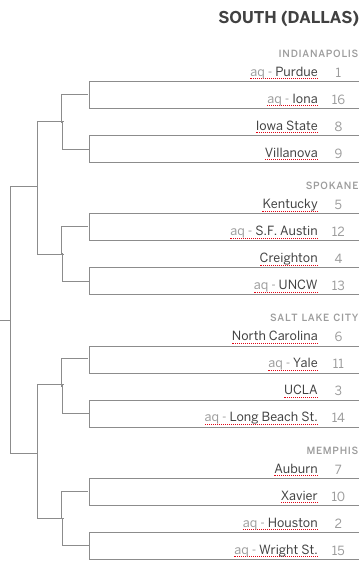This screenshot has width=363, height=568.
Task: Open the UCLA team link
Action: coord(301,389)
